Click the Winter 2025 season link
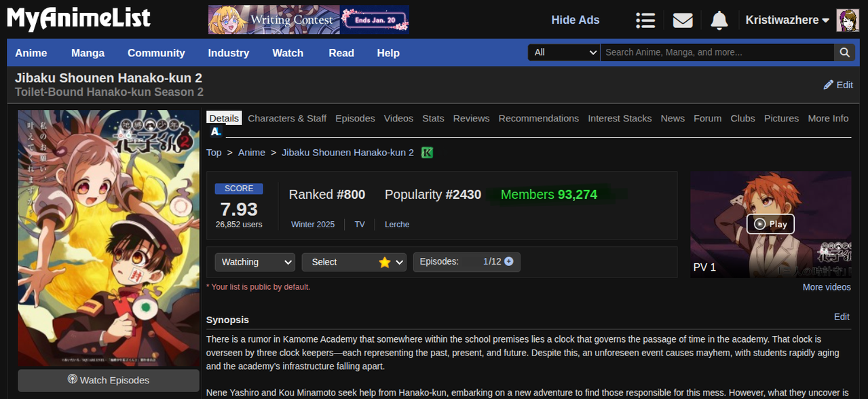 click(313, 225)
